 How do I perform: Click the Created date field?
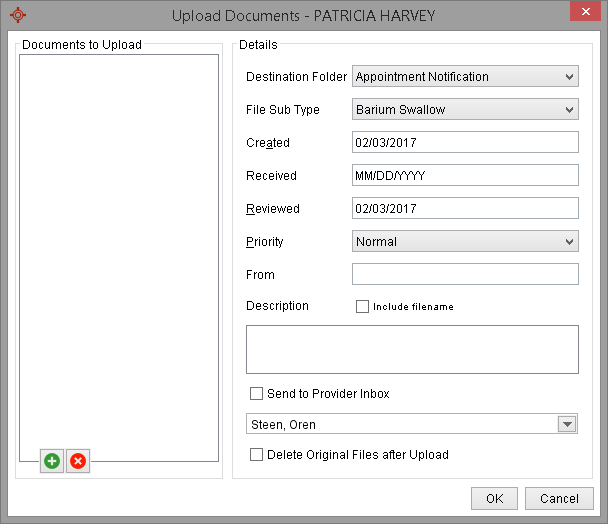[465, 143]
